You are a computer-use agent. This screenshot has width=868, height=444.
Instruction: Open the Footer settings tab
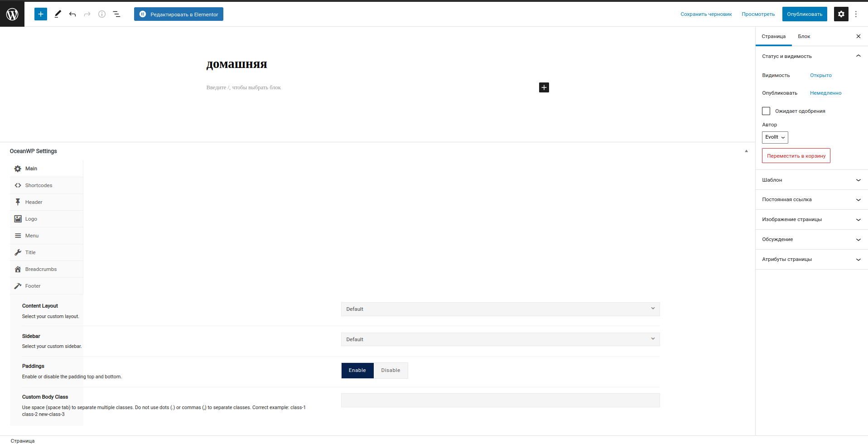46,286
